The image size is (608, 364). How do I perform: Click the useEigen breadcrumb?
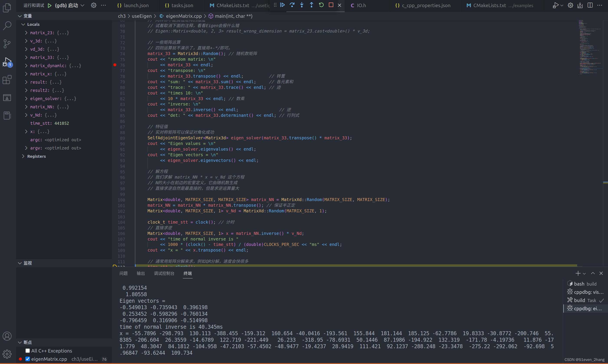142,16
